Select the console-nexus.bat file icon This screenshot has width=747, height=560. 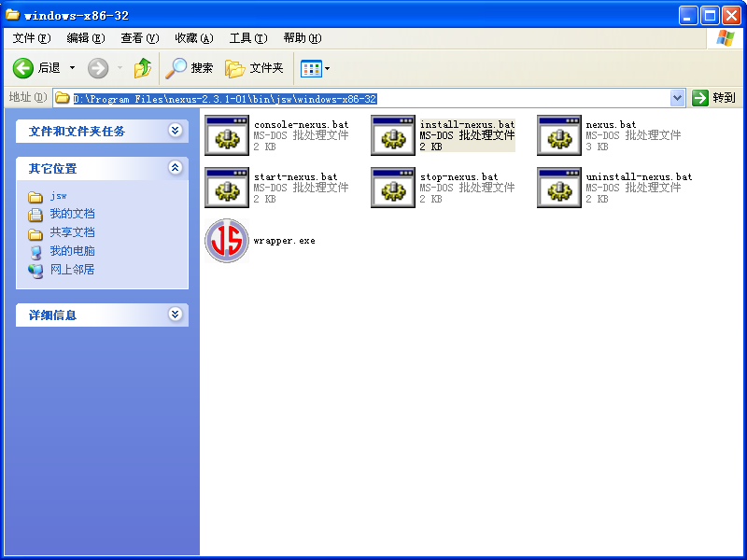coord(227,135)
